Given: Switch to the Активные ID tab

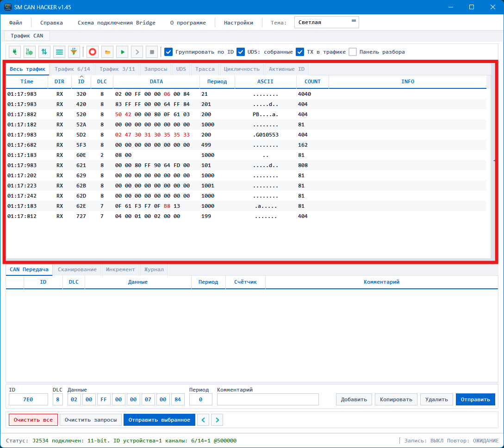Looking at the screenshot, I should point(286,69).
